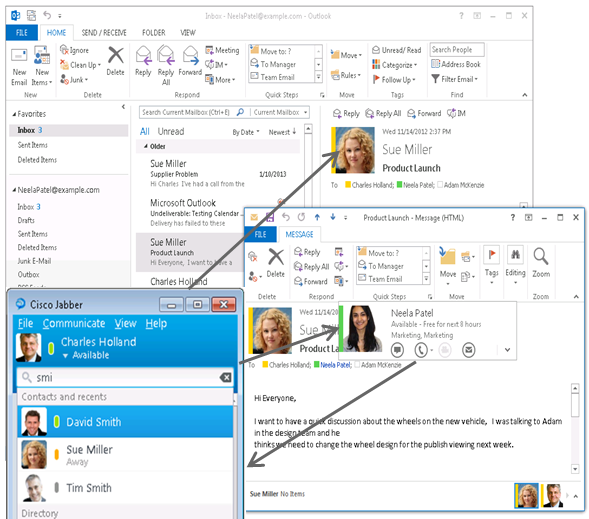The image size is (589, 519).
Task: Collapse the Favorites folder group
Action: [14, 114]
